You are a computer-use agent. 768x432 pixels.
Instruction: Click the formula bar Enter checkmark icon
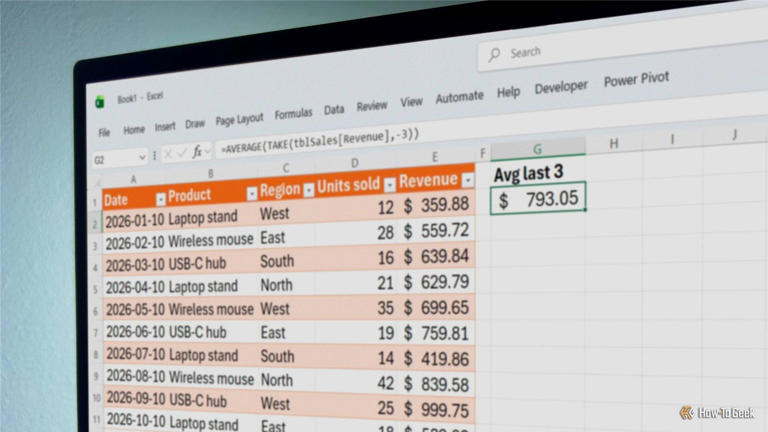tap(182, 154)
